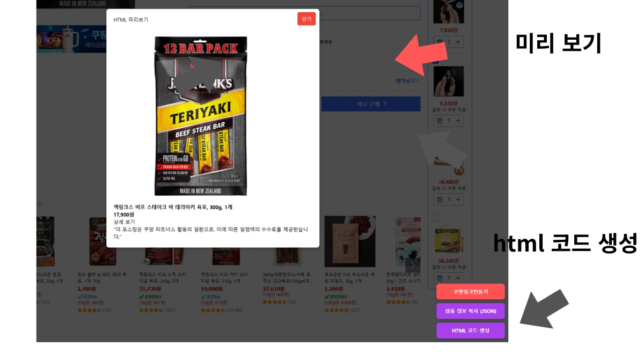Click the 바로구매 purchase button

[370, 104]
